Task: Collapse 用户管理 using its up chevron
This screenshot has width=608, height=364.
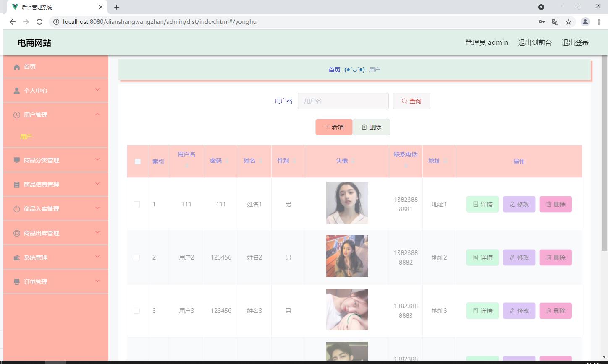Action: click(97, 114)
